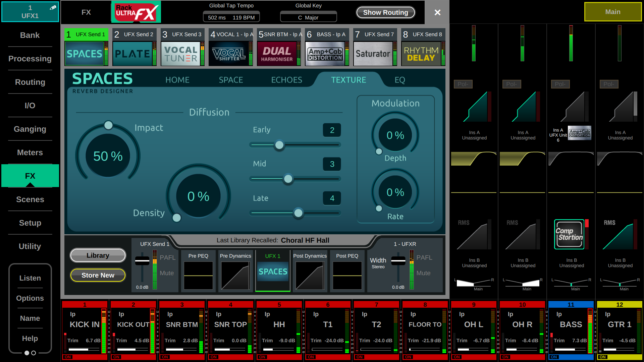The image size is (644, 362).
Task: Open the Scenes menu
Action: point(30,199)
